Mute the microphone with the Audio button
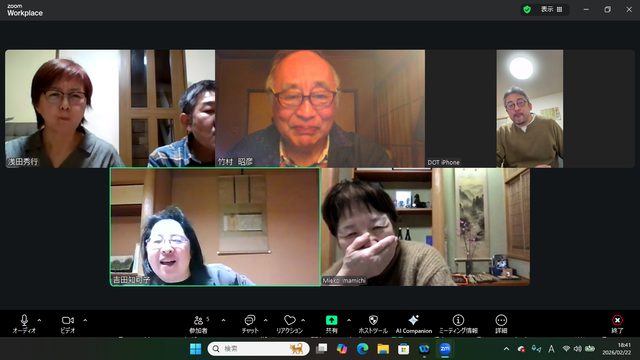 [x=24, y=324]
